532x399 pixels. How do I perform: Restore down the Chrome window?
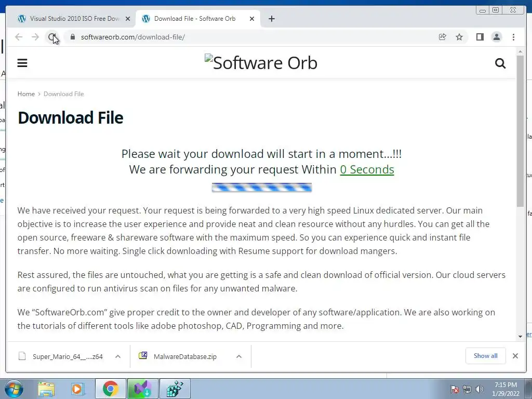495,10
